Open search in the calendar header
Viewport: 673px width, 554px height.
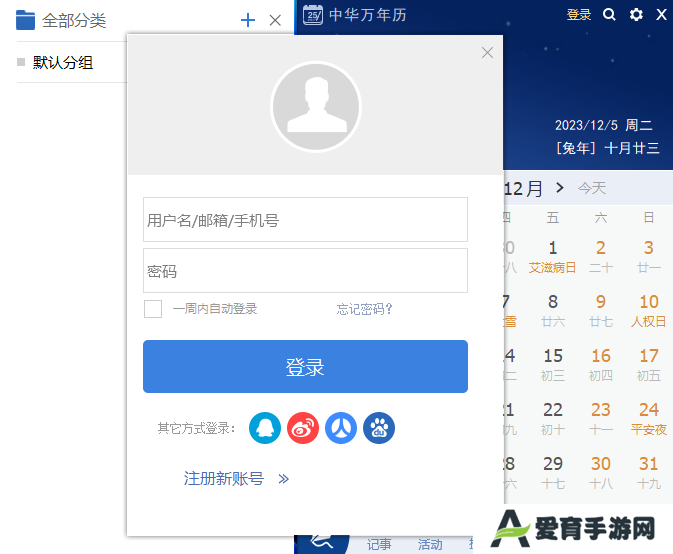click(x=609, y=15)
